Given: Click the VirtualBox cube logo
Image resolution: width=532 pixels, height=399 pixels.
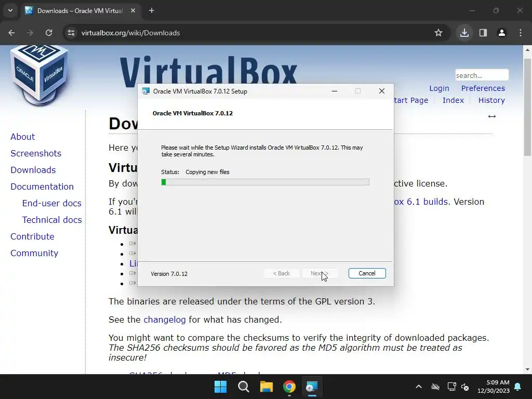Looking at the screenshot, I should 39,75.
